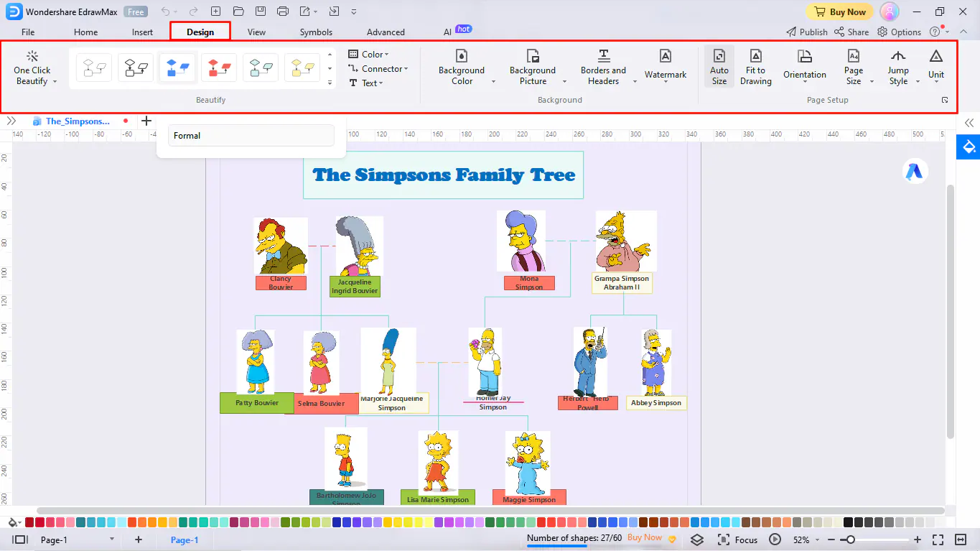
Task: Open the Page-1 page selector dropdown
Action: pos(111,540)
